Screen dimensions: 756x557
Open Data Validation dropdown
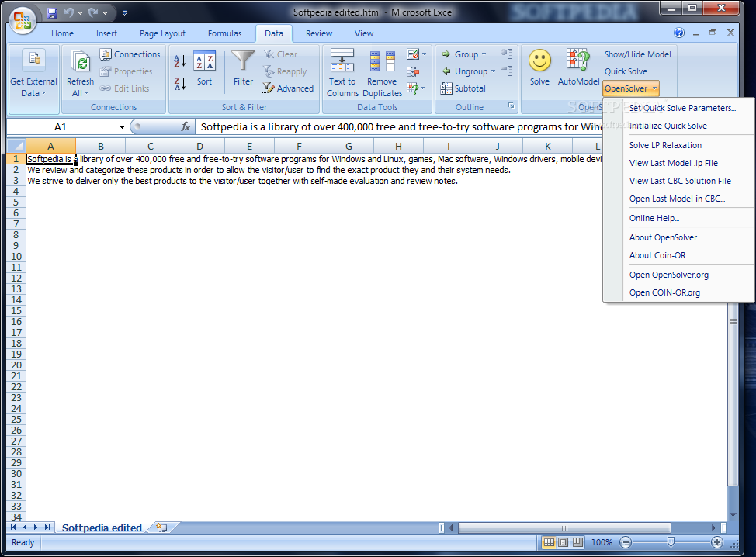pyautogui.click(x=417, y=54)
